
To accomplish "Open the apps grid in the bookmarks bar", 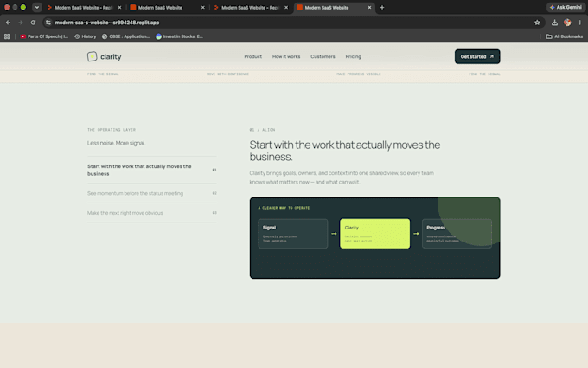I will pos(7,36).
